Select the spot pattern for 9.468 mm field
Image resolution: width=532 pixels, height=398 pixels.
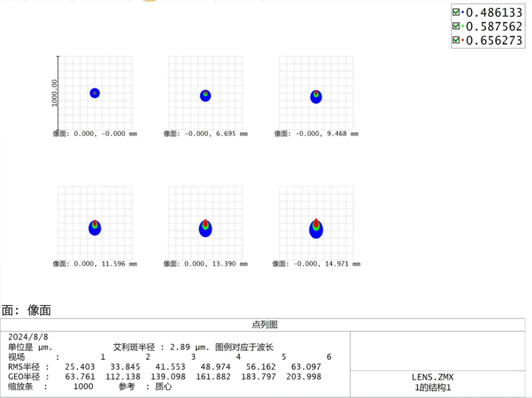(x=316, y=96)
